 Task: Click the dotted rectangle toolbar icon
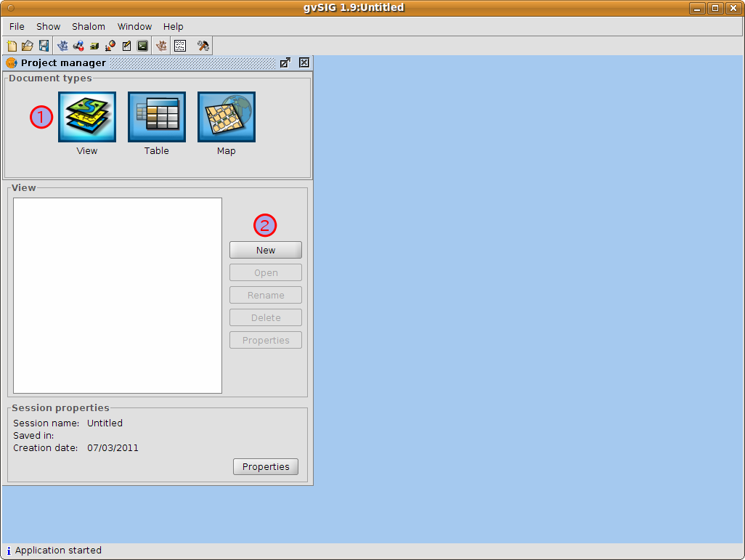tap(180, 46)
